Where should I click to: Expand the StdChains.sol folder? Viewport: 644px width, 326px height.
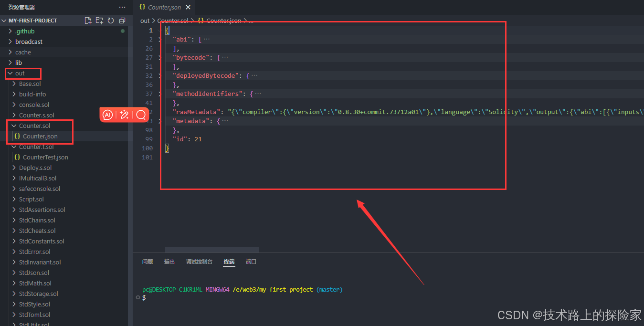[64, 220]
